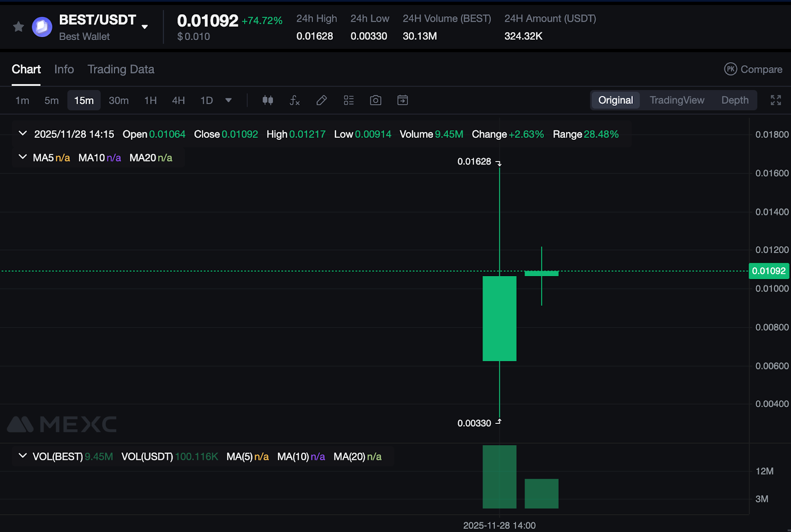Click the Compare button
The image size is (791, 532).
(x=753, y=69)
